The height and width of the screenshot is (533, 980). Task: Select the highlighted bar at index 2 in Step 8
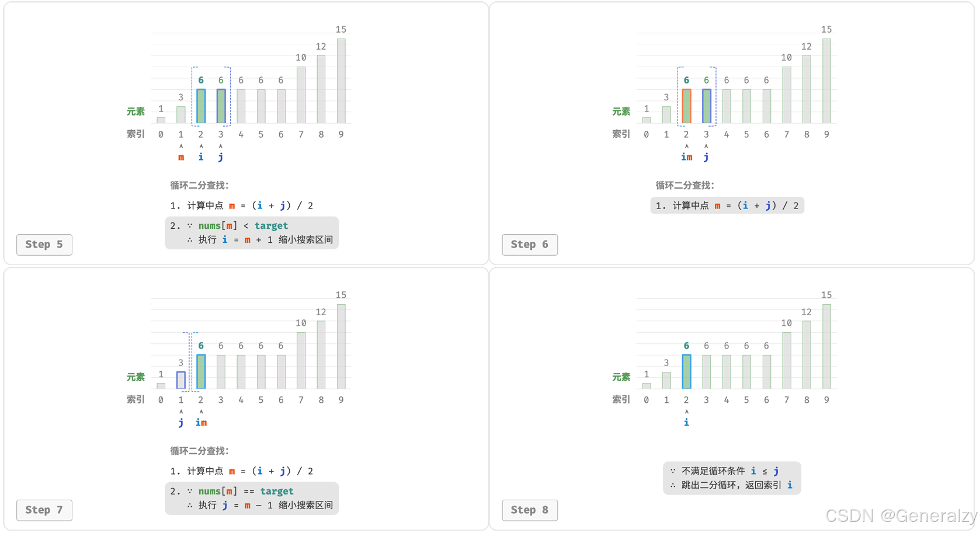[x=687, y=372]
